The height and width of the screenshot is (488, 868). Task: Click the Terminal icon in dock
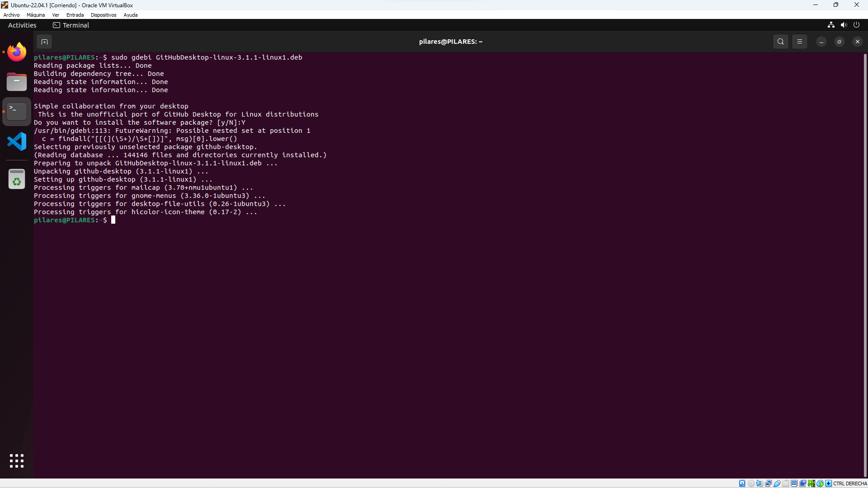(x=17, y=111)
